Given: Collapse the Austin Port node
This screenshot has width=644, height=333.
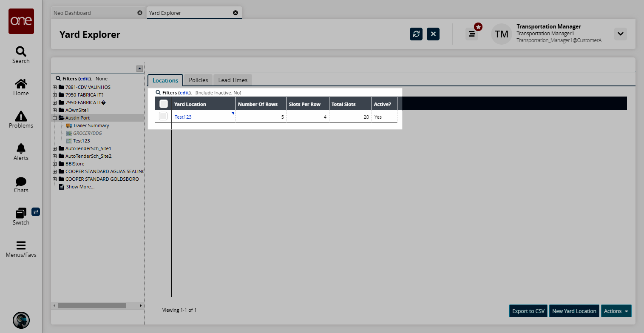Looking at the screenshot, I should tap(54, 118).
